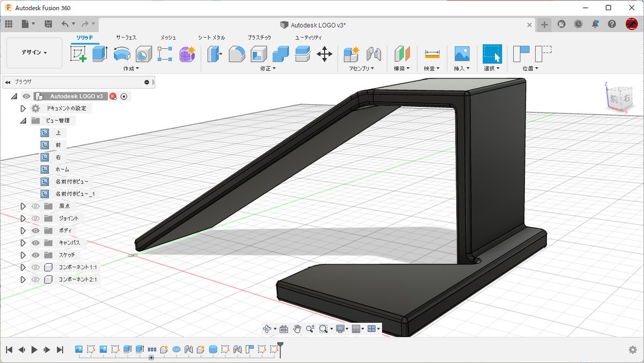Screen dimensions: 644x363
Task: Open the data panel grid icon
Action: tap(9, 24)
